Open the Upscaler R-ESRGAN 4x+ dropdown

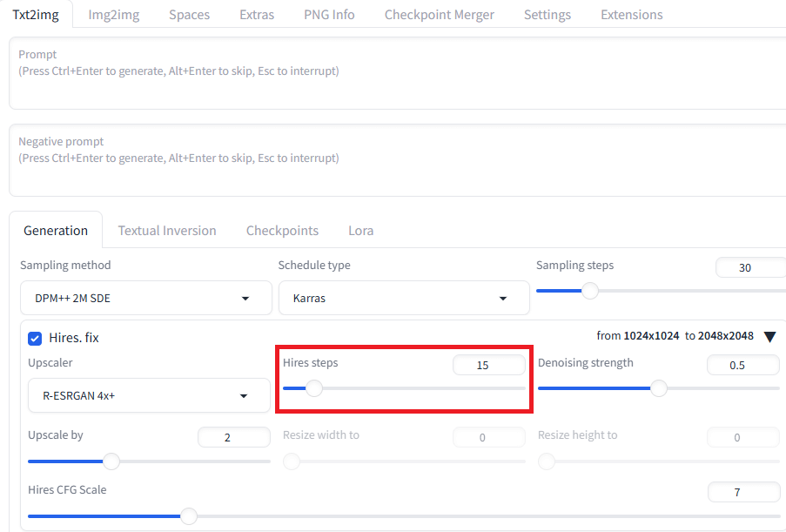pos(149,395)
